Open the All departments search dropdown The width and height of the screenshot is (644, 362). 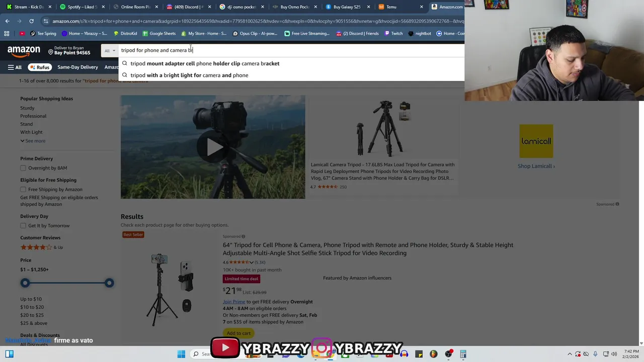(x=110, y=50)
